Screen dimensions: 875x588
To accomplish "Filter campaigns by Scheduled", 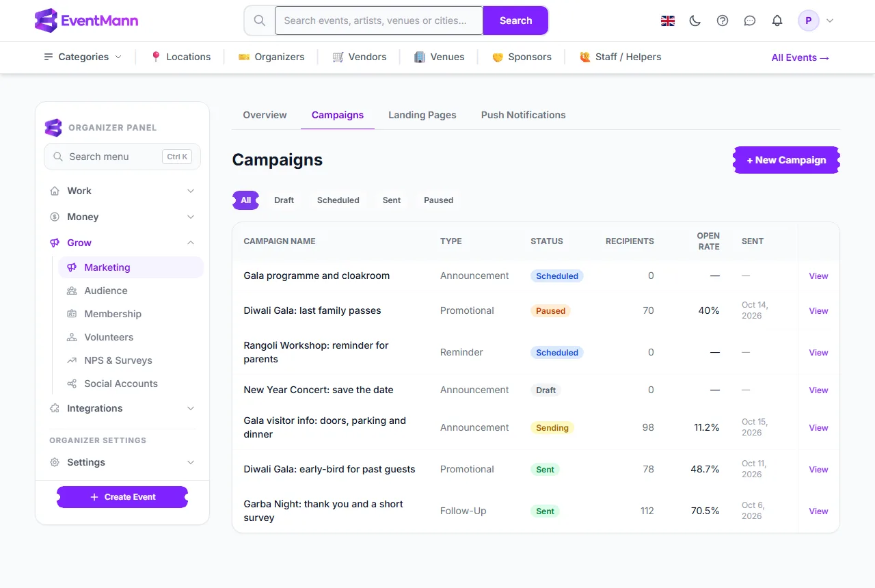I will [x=338, y=200].
